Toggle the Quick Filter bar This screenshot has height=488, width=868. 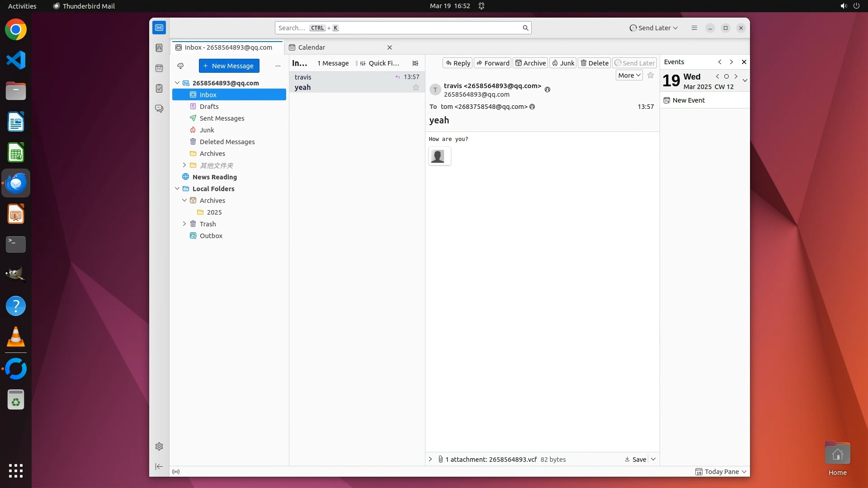[380, 63]
